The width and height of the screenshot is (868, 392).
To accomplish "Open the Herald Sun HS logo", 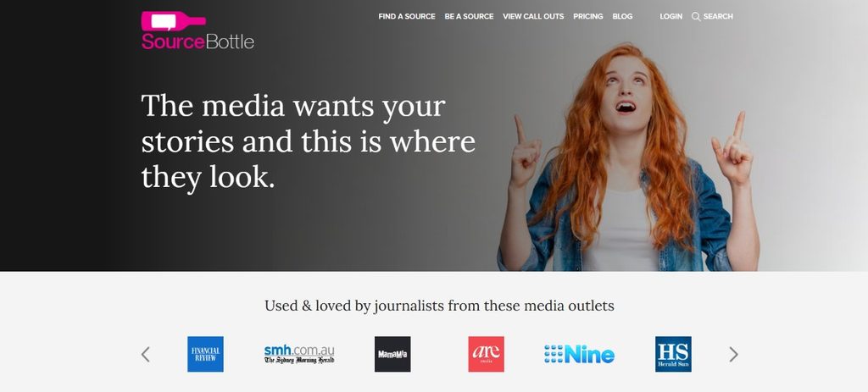I will [x=673, y=354].
